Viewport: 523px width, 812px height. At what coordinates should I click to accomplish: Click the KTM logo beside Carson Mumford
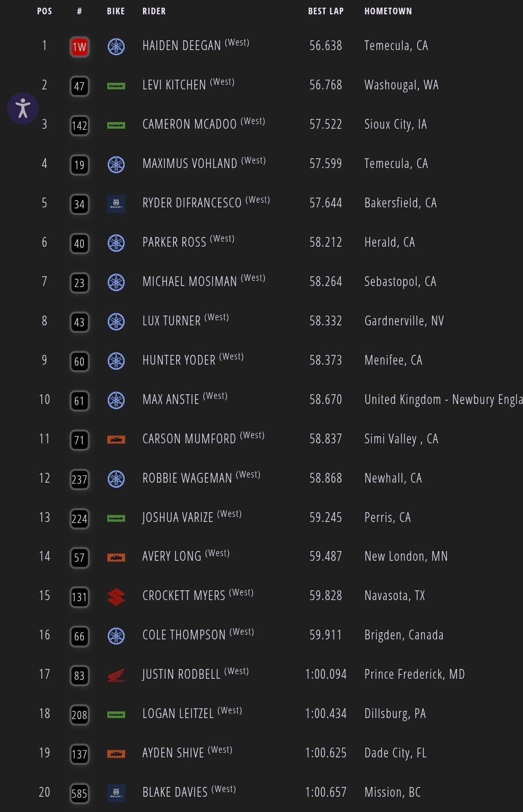(116, 440)
